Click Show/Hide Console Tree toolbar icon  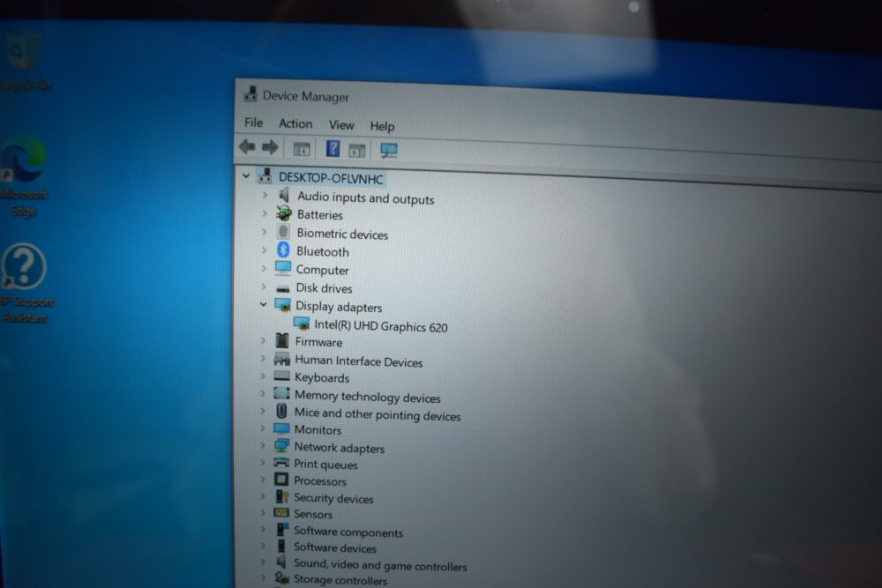pyautogui.click(x=302, y=149)
